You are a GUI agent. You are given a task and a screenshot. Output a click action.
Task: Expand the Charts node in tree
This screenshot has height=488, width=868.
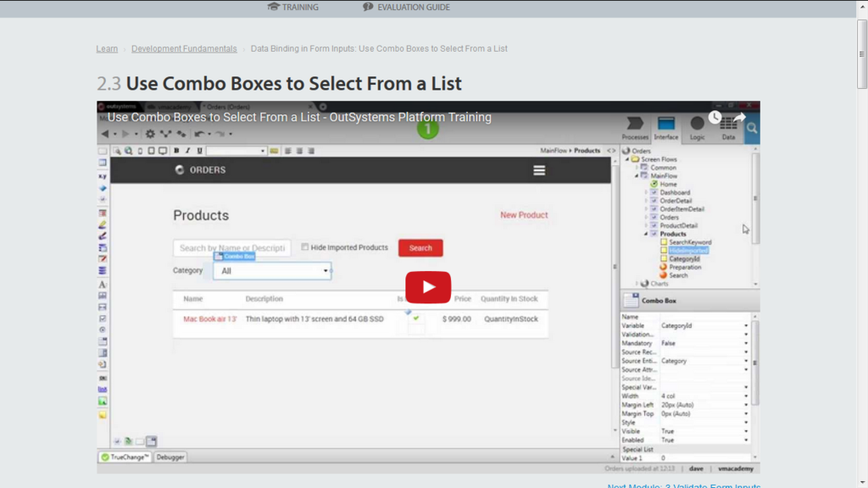click(x=637, y=284)
